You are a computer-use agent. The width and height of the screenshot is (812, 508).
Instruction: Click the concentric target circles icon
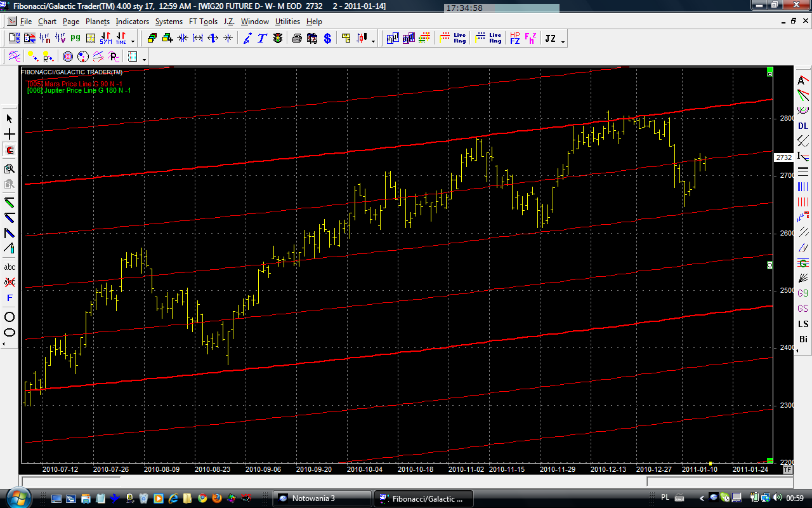pos(67,57)
